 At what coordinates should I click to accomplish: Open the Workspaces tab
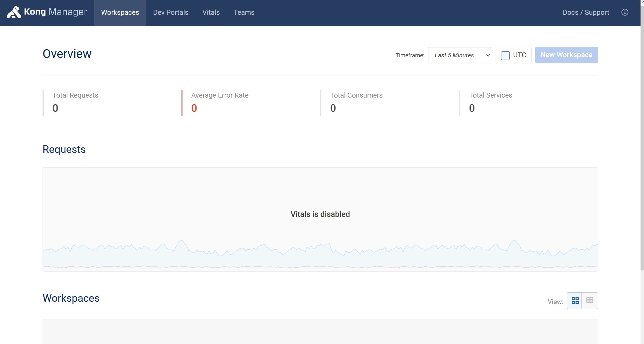[120, 12]
